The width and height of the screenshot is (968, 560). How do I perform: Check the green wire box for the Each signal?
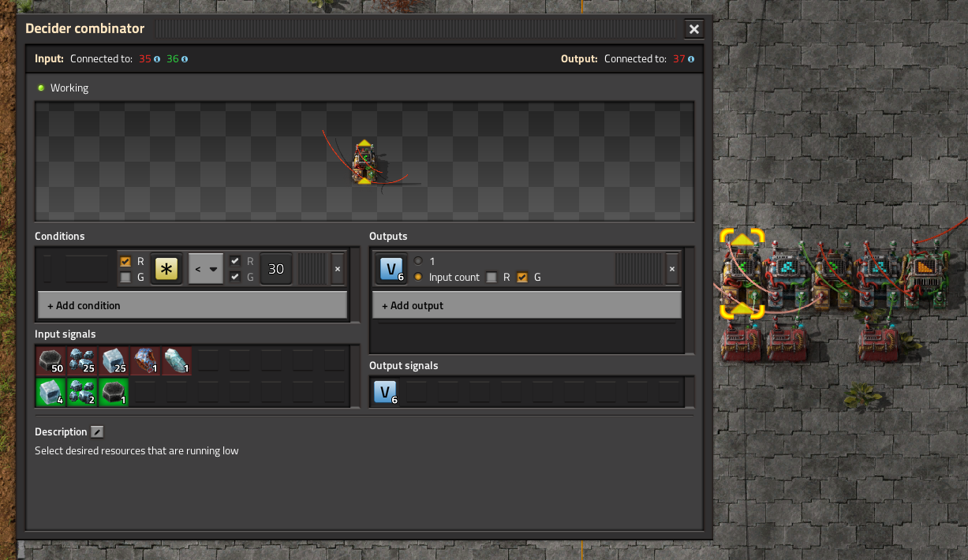point(125,277)
